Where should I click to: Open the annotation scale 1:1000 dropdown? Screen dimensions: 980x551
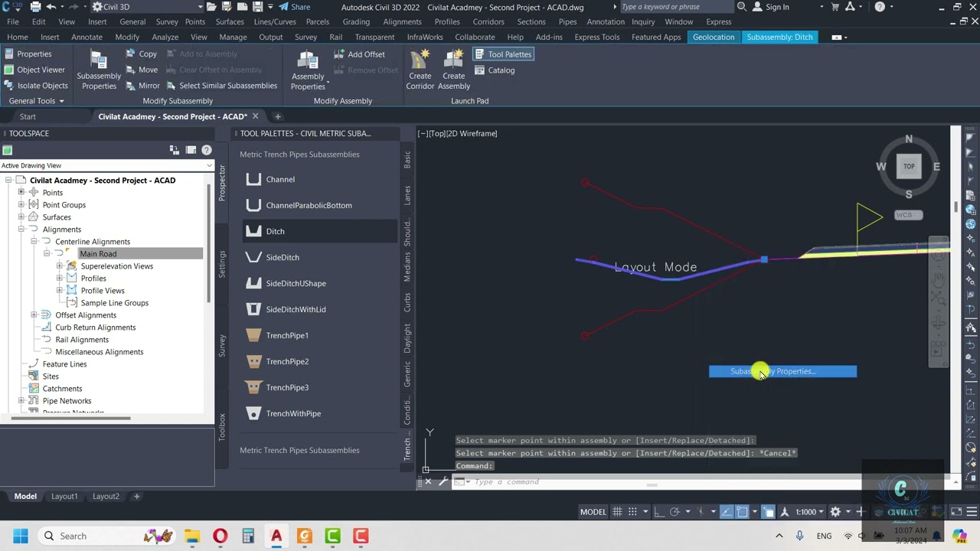coord(808,512)
